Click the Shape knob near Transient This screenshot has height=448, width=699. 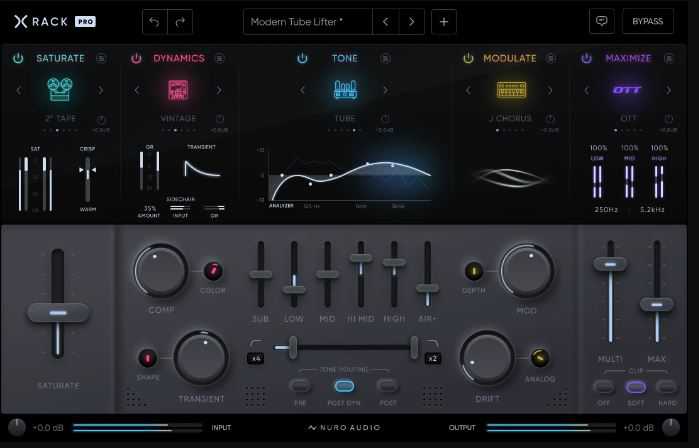pyautogui.click(x=148, y=358)
